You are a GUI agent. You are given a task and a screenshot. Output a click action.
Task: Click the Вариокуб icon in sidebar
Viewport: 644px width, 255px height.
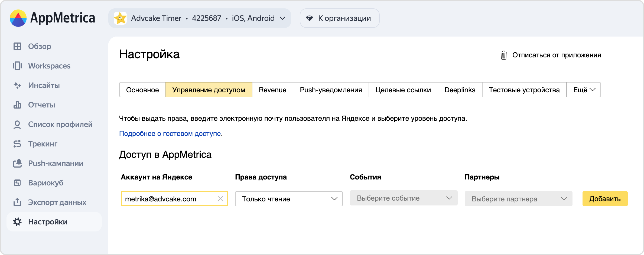click(17, 183)
